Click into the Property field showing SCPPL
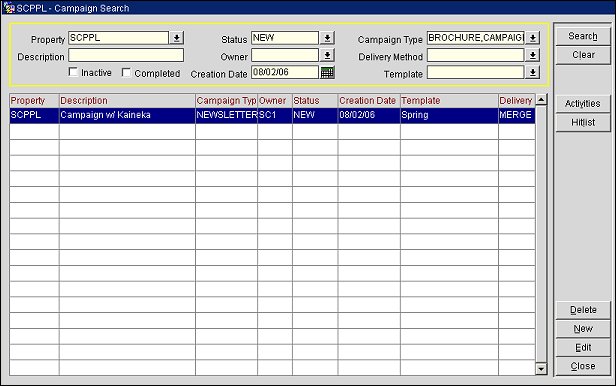Screen dimensions: 616x386 pyautogui.click(x=118, y=38)
